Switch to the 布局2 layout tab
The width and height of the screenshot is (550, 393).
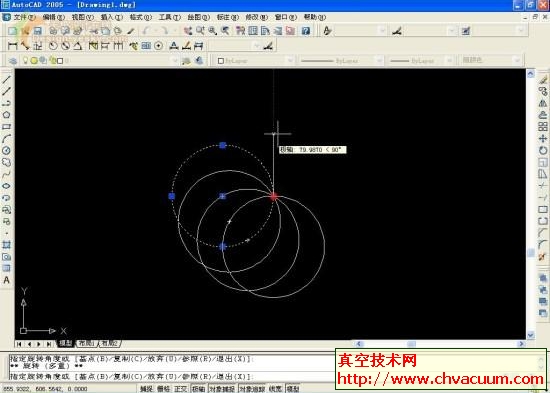click(110, 344)
